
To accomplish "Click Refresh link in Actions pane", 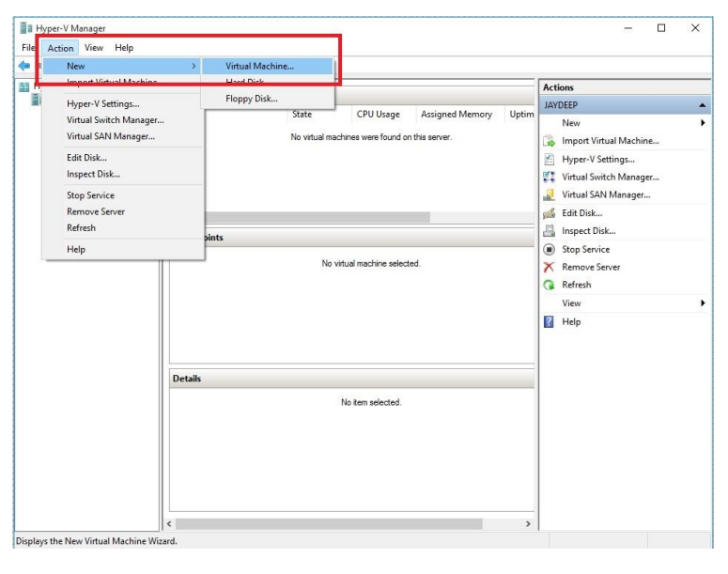I will pyautogui.click(x=577, y=285).
